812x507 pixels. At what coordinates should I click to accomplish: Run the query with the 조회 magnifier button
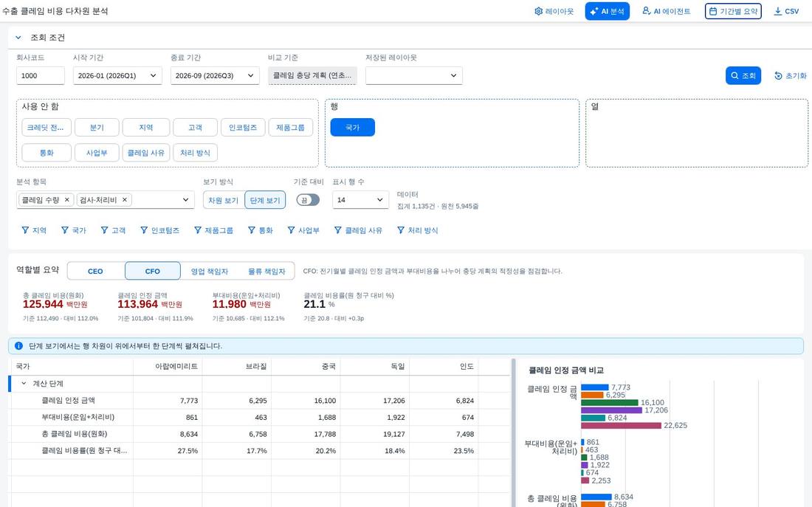(743, 75)
